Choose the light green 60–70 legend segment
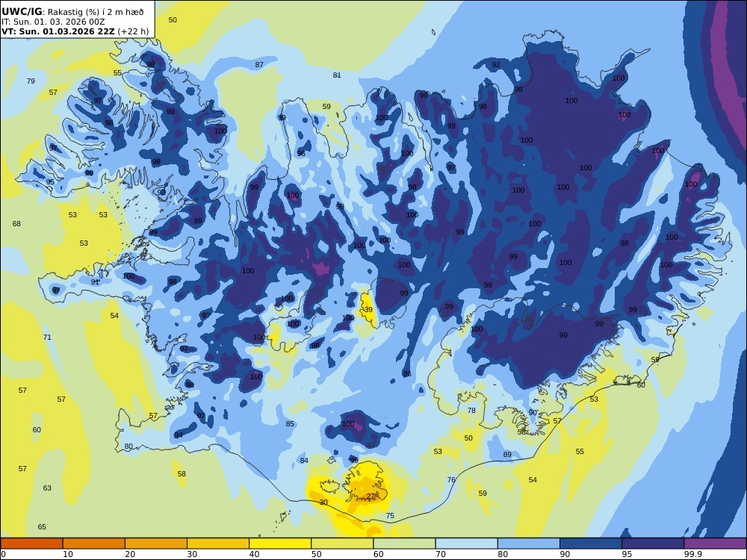Screen dimensions: 747x560 point(404,544)
